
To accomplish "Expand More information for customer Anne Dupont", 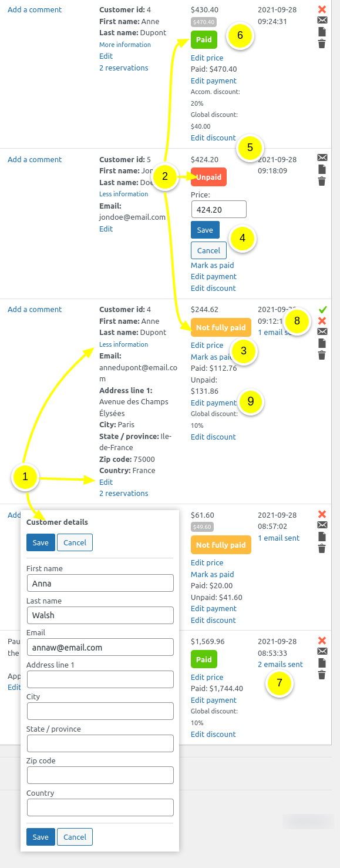I will click(124, 45).
